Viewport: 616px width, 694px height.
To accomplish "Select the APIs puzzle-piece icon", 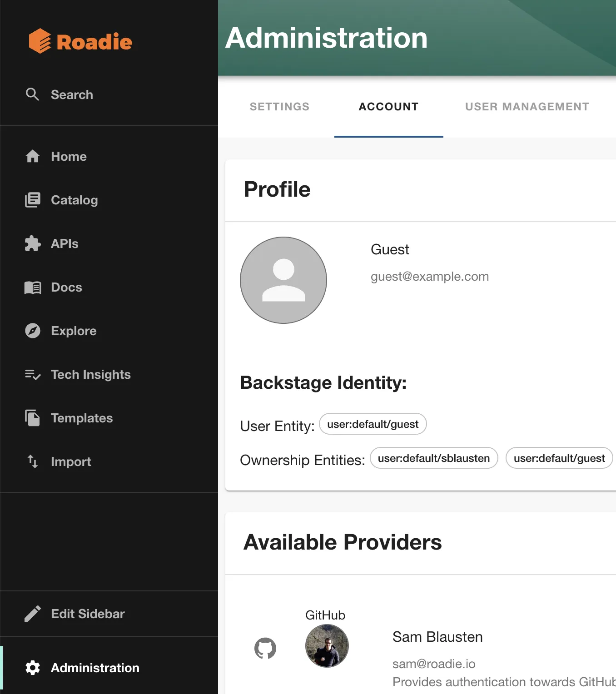I will pos(32,243).
